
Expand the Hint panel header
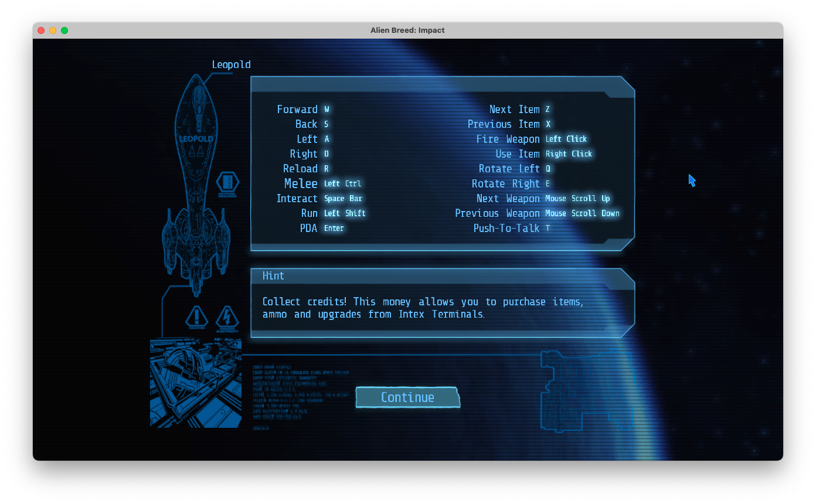(x=273, y=275)
